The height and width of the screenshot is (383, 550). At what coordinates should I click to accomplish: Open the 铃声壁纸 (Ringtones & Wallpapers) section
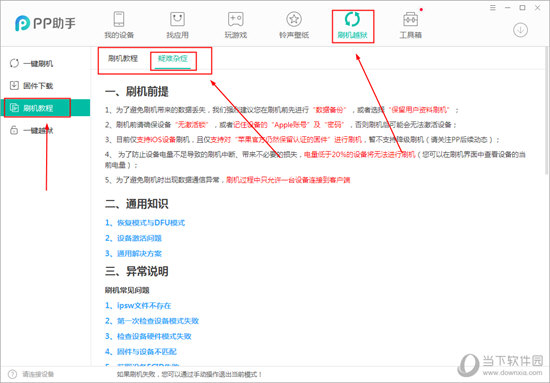tap(294, 25)
